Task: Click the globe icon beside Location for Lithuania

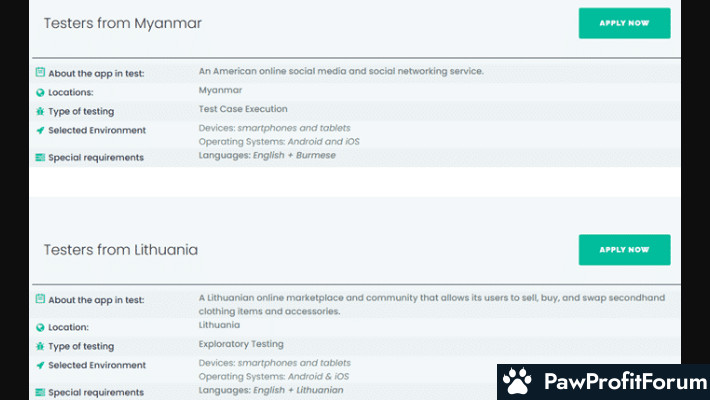Action: (x=40, y=327)
